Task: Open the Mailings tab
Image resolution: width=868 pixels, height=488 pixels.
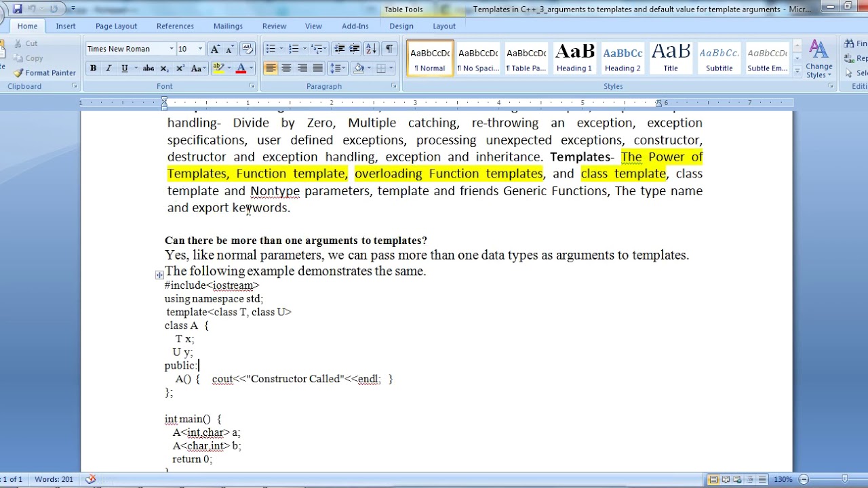Action: pyautogui.click(x=228, y=26)
